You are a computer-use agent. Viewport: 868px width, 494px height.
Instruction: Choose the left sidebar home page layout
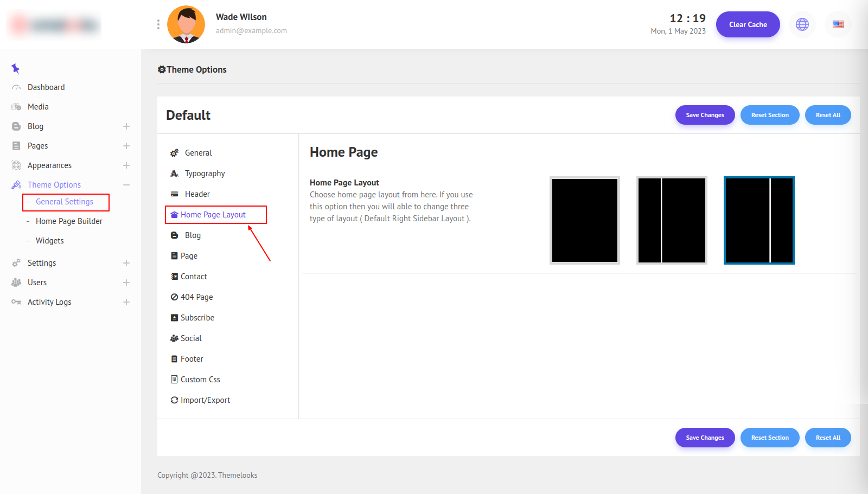coord(672,220)
